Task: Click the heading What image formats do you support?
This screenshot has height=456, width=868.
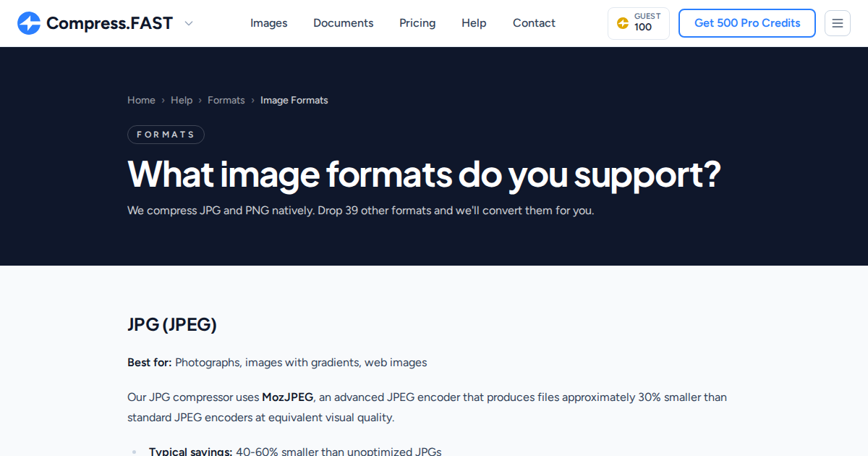Action: [x=424, y=174]
